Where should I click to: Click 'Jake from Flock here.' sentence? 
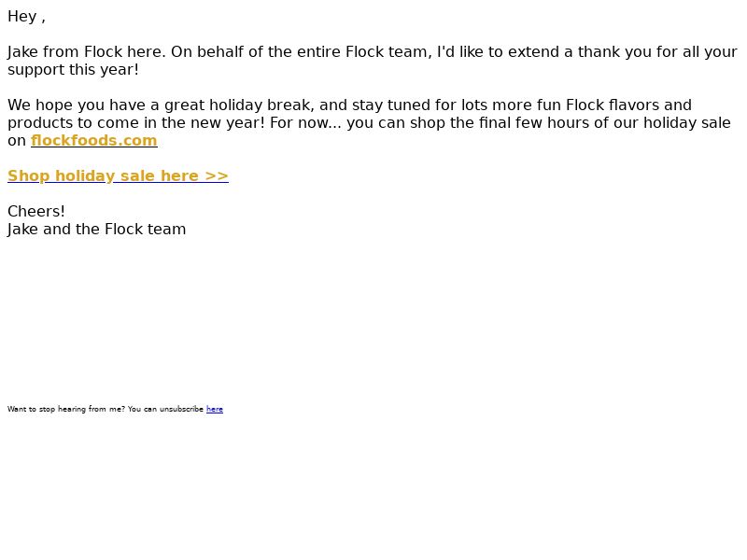[x=87, y=51]
